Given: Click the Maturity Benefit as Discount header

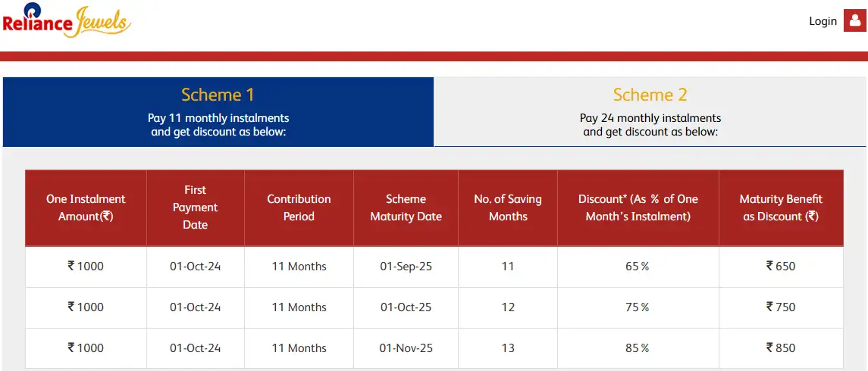Looking at the screenshot, I should pyautogui.click(x=780, y=207).
